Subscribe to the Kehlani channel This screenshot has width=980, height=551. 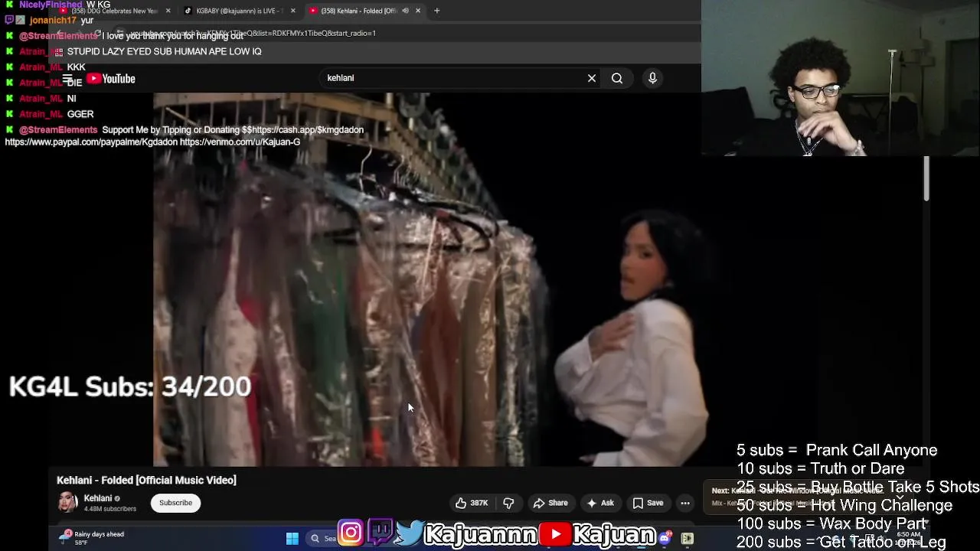(175, 503)
